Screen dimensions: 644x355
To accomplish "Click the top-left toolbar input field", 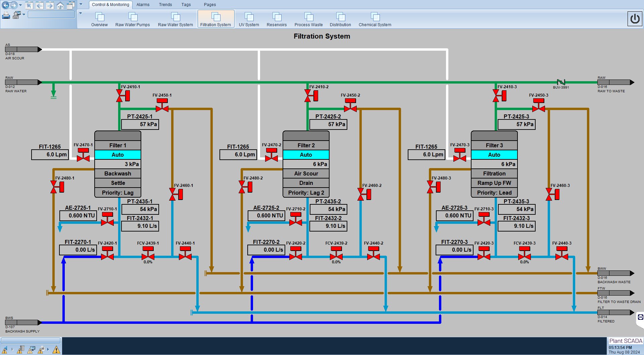I will [x=51, y=14].
